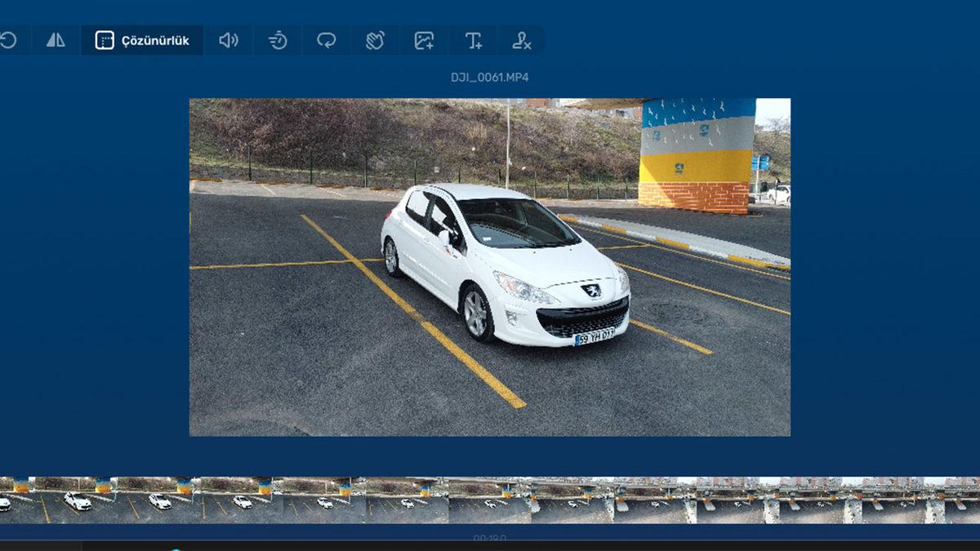Image resolution: width=980 pixels, height=551 pixels.
Task: Select the add image overlay icon
Action: pos(424,40)
